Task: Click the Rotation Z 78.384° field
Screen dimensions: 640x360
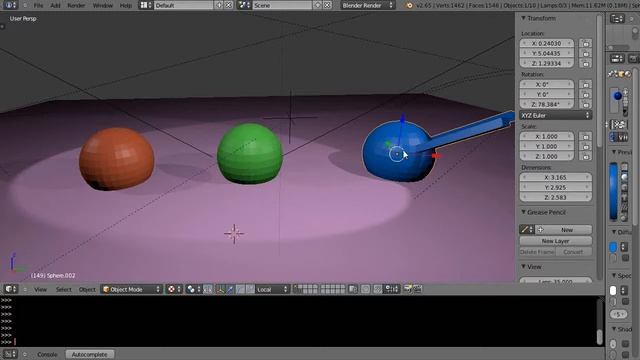Action: point(547,104)
